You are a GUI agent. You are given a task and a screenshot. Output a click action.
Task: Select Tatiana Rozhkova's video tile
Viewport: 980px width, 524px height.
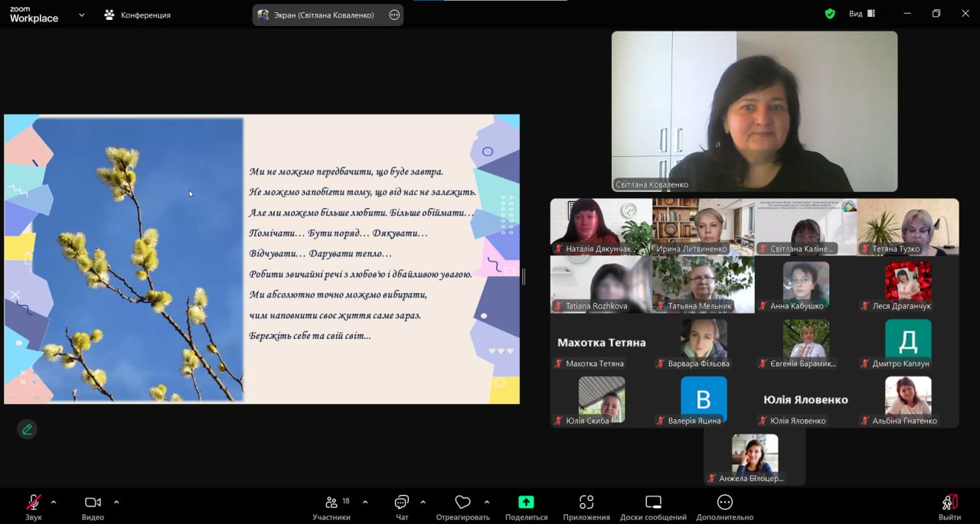tap(601, 285)
